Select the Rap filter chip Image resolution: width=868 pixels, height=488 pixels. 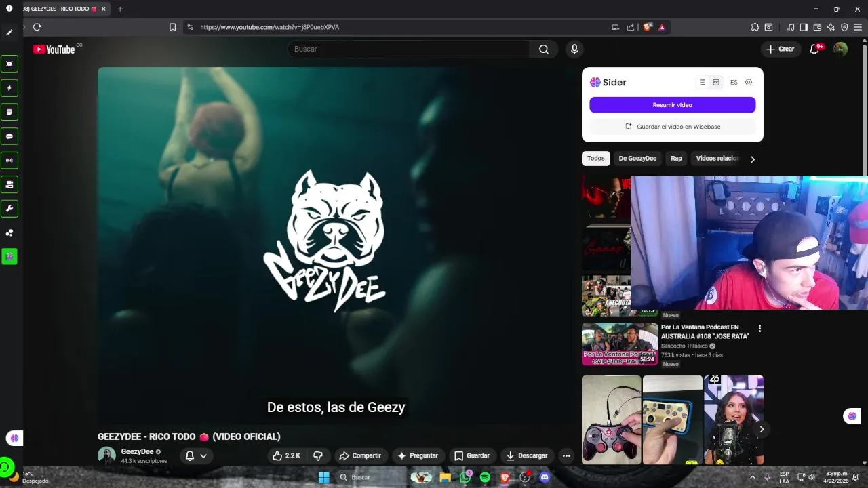pyautogui.click(x=676, y=159)
